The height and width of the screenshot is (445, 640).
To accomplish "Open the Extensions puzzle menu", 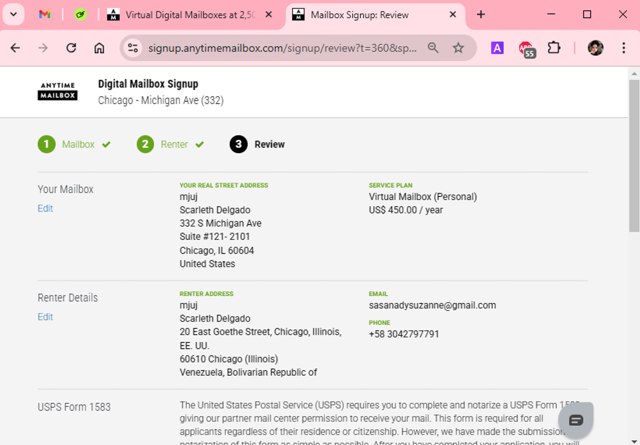I will point(554,48).
